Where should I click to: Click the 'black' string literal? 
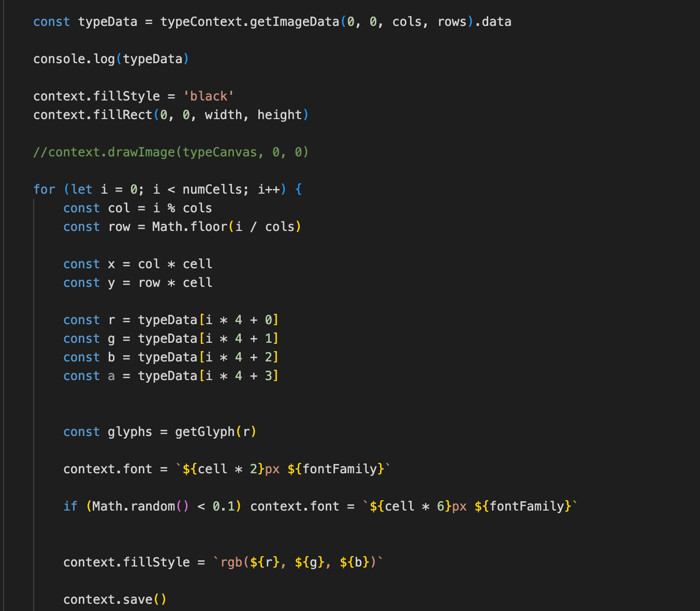pos(209,96)
